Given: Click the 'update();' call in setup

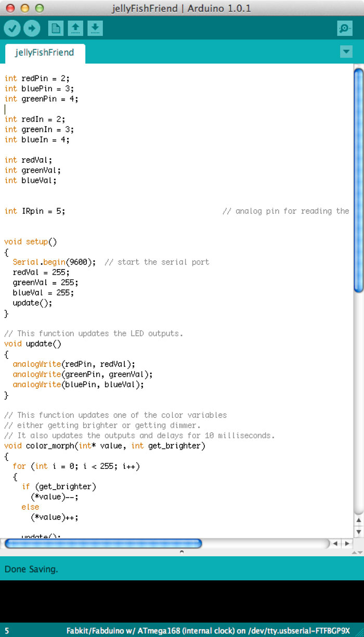Looking at the screenshot, I should [33, 303].
